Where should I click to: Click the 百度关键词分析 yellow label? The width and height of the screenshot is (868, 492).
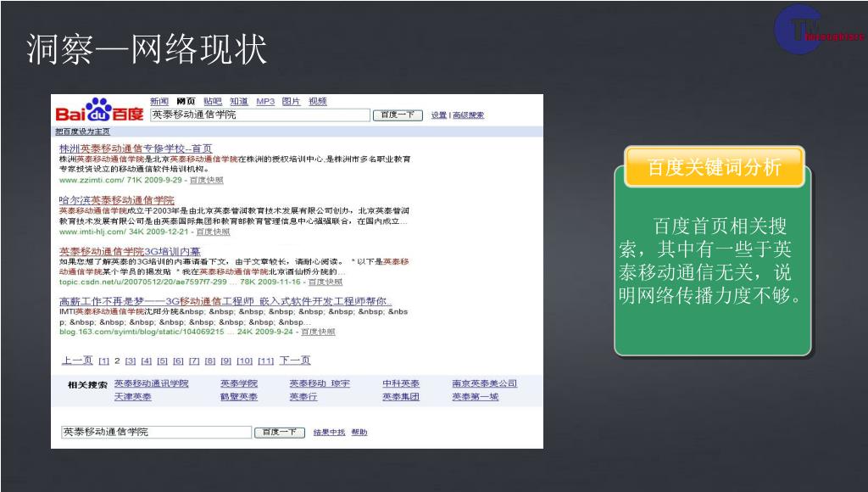coord(714,167)
